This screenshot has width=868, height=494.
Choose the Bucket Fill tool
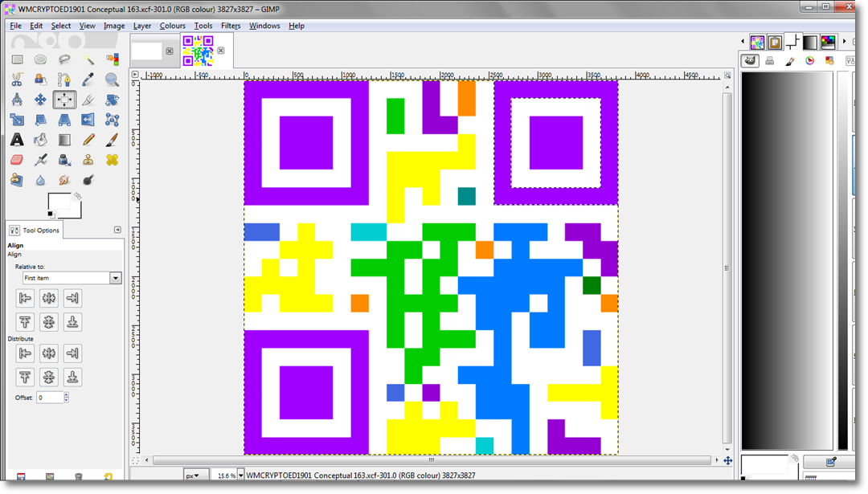(40, 140)
